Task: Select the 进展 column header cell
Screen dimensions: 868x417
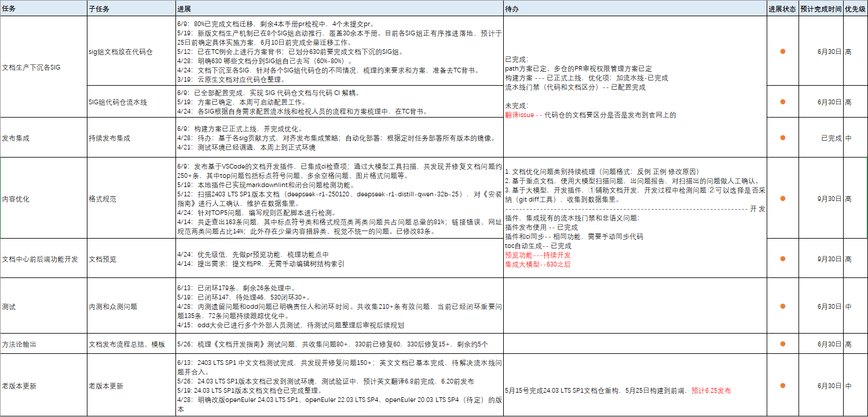Action: click(x=184, y=9)
